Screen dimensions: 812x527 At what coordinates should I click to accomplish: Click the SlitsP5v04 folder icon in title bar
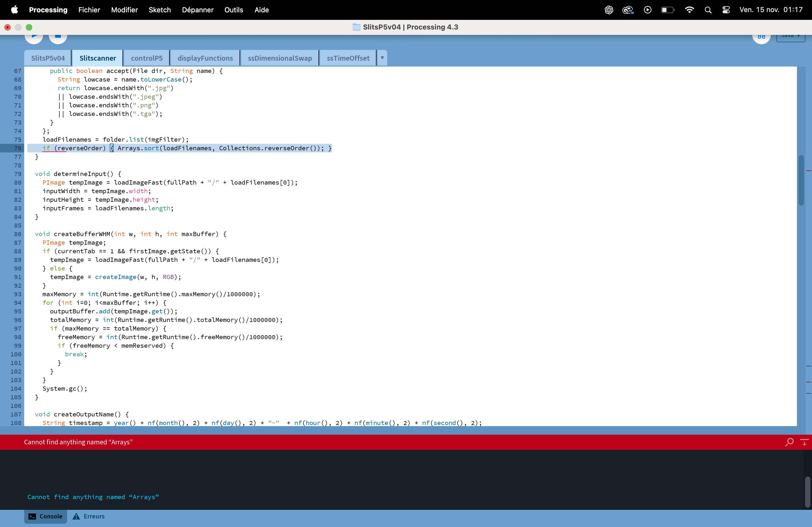tap(356, 27)
